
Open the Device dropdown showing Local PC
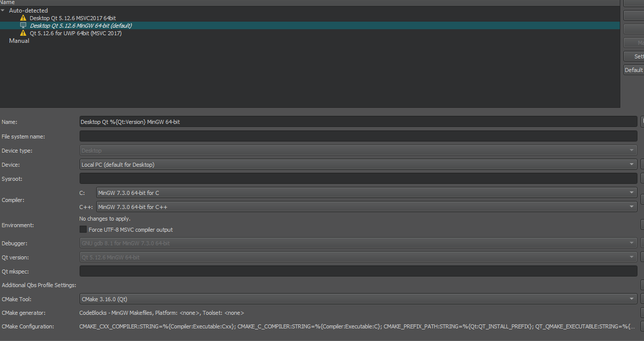(358, 165)
